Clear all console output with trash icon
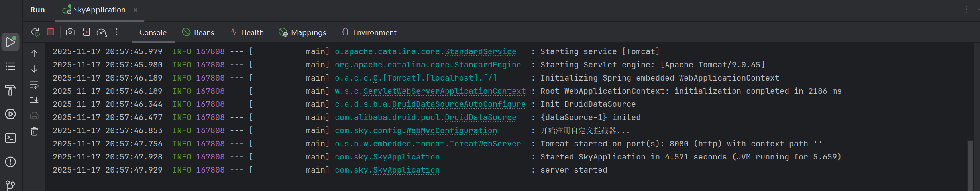Viewport: 980px width, 191px height. pos(34,131)
